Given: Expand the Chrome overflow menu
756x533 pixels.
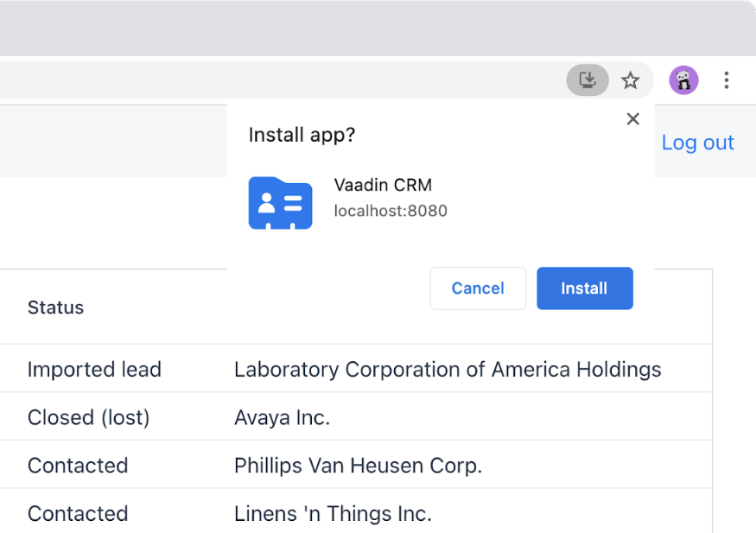Looking at the screenshot, I should pyautogui.click(x=727, y=79).
